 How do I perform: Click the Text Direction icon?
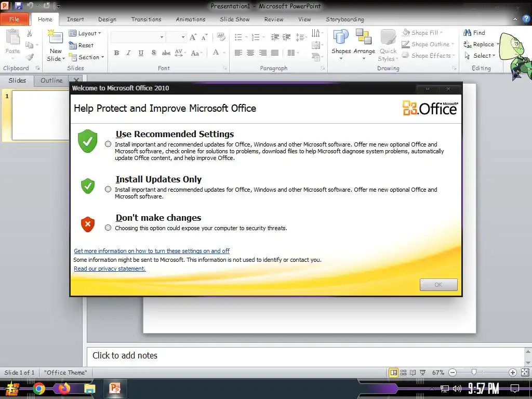coord(315,33)
